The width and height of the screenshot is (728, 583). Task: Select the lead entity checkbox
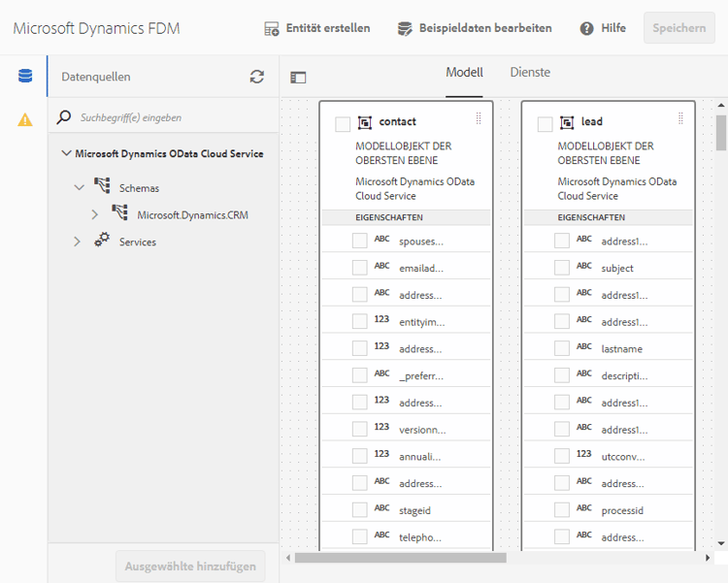(x=545, y=124)
